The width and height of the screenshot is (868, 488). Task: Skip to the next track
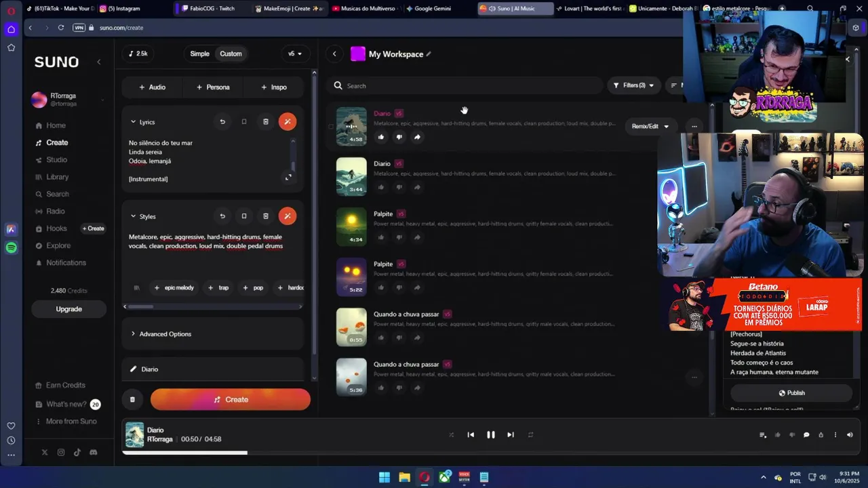pyautogui.click(x=511, y=435)
